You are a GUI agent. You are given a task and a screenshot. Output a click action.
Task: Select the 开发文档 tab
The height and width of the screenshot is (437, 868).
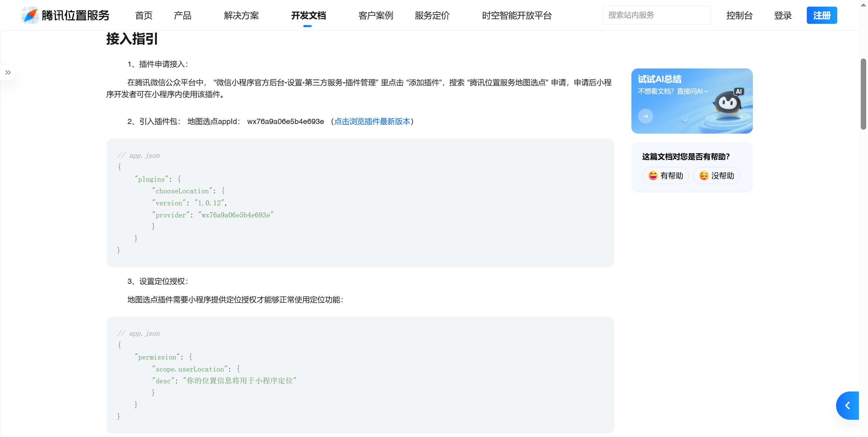[x=308, y=15]
